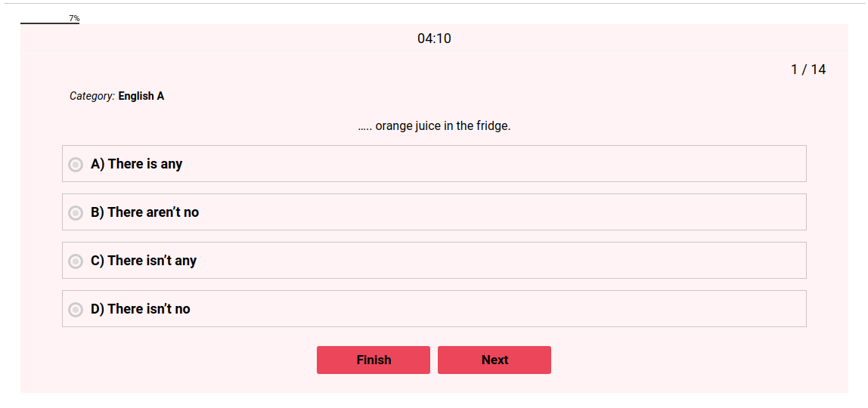
Task: Mark the radio button for option C
Action: (x=76, y=261)
